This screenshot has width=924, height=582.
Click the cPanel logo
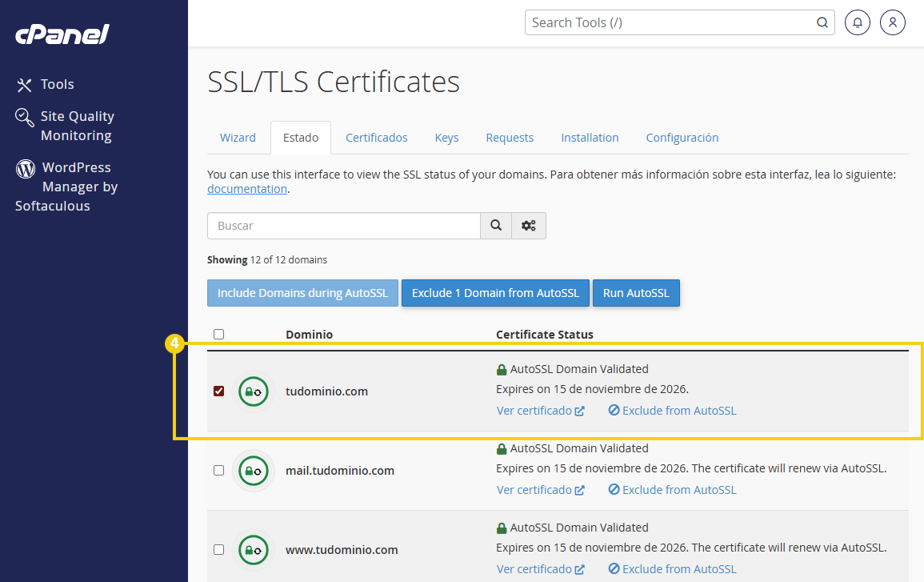pyautogui.click(x=62, y=34)
